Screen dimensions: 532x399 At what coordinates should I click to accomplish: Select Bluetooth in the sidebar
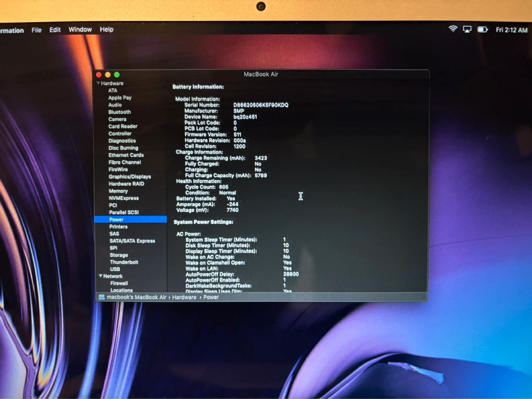(x=119, y=112)
